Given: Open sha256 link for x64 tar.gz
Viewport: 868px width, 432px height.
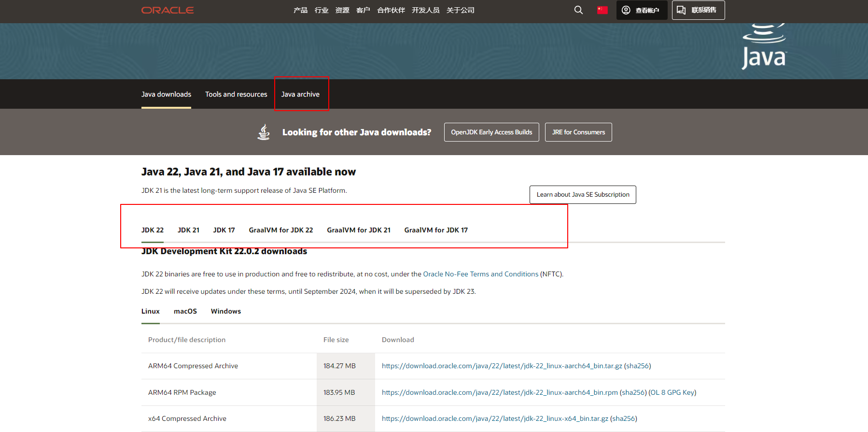Looking at the screenshot, I should coord(624,418).
